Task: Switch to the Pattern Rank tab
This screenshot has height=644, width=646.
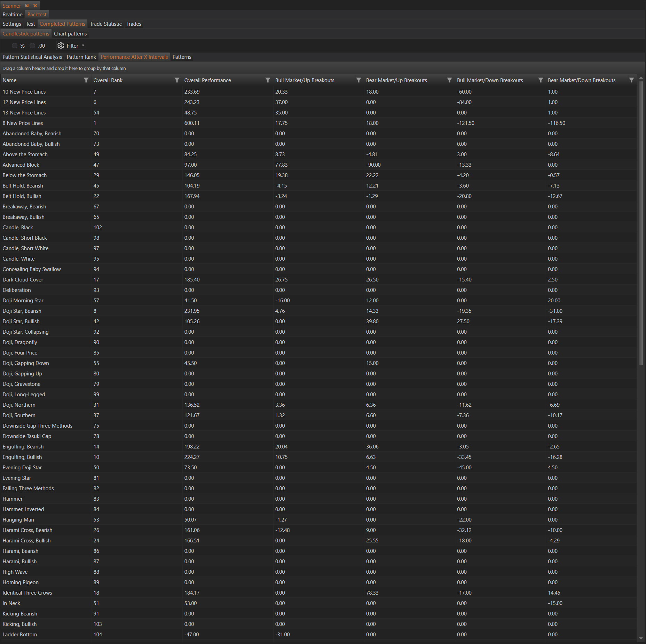Action: pyautogui.click(x=81, y=57)
